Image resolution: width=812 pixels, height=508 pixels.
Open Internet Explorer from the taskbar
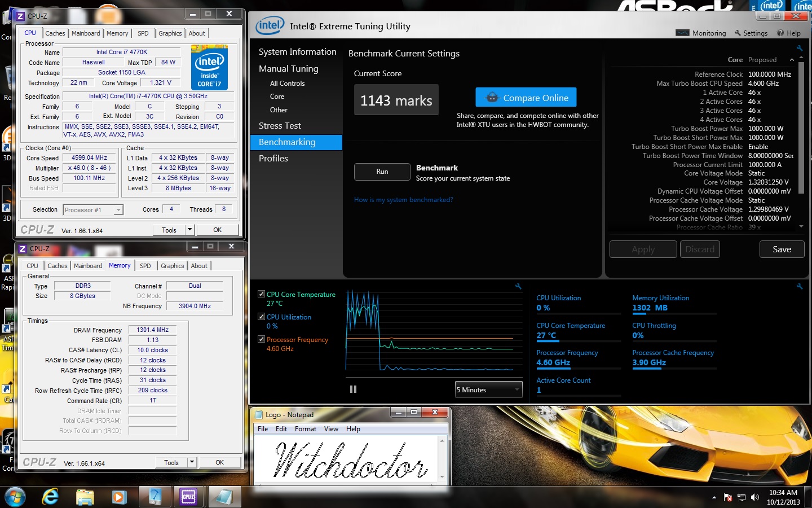pos(51,497)
